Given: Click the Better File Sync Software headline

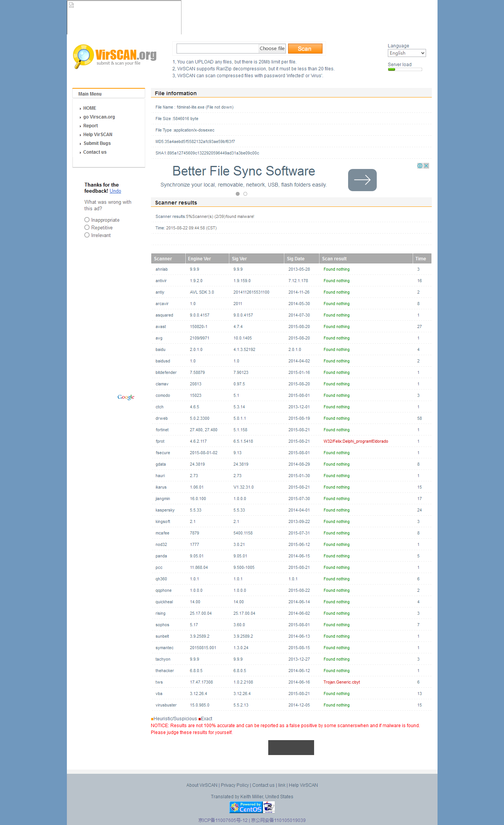Looking at the screenshot, I should (244, 171).
